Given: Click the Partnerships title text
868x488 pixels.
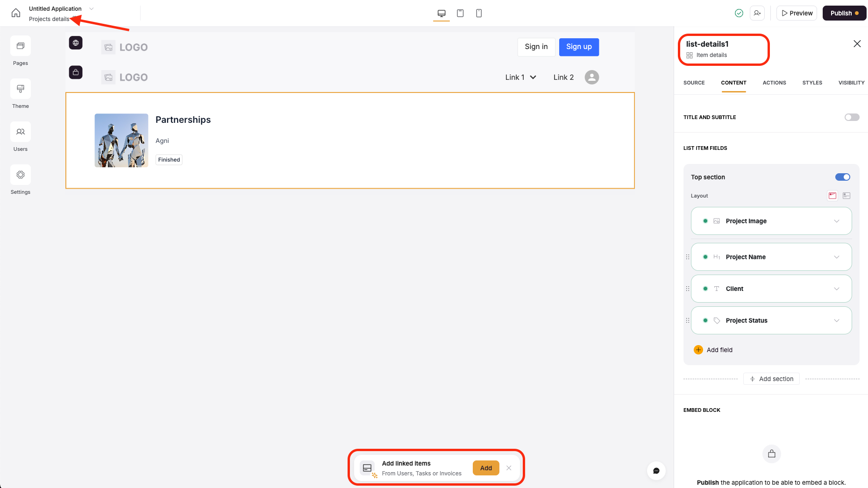Looking at the screenshot, I should (183, 120).
